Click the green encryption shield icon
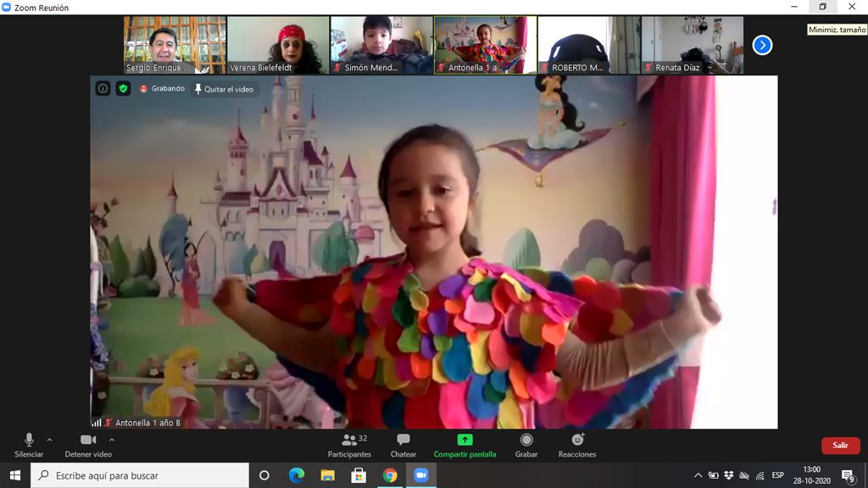The image size is (868, 488). click(x=123, y=88)
